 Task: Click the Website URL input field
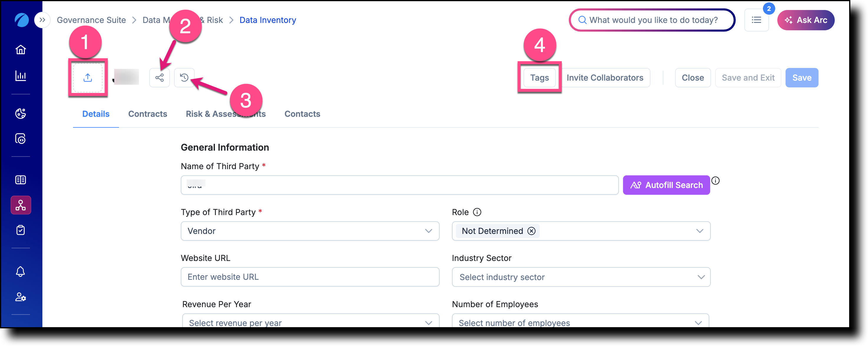point(310,277)
